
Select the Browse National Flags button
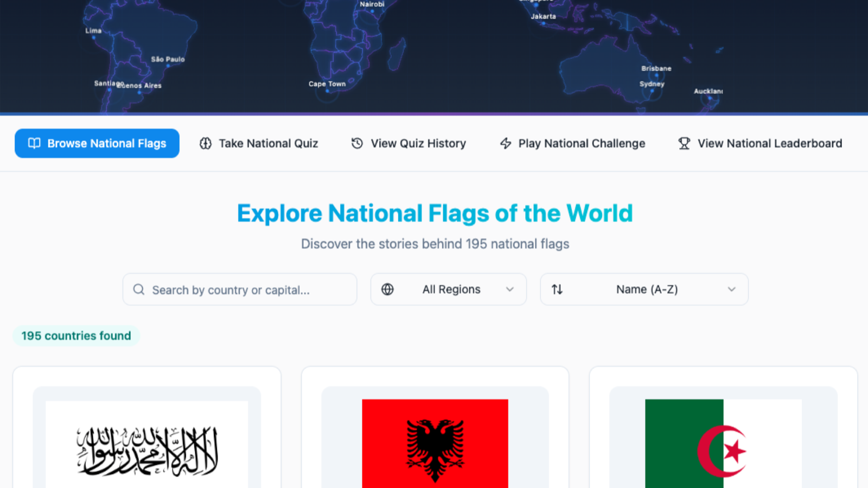coord(97,143)
